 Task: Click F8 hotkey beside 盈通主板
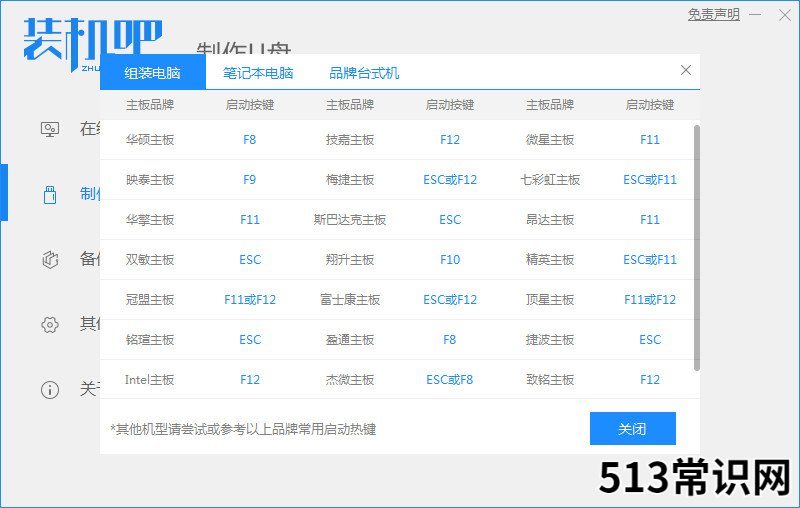(449, 340)
